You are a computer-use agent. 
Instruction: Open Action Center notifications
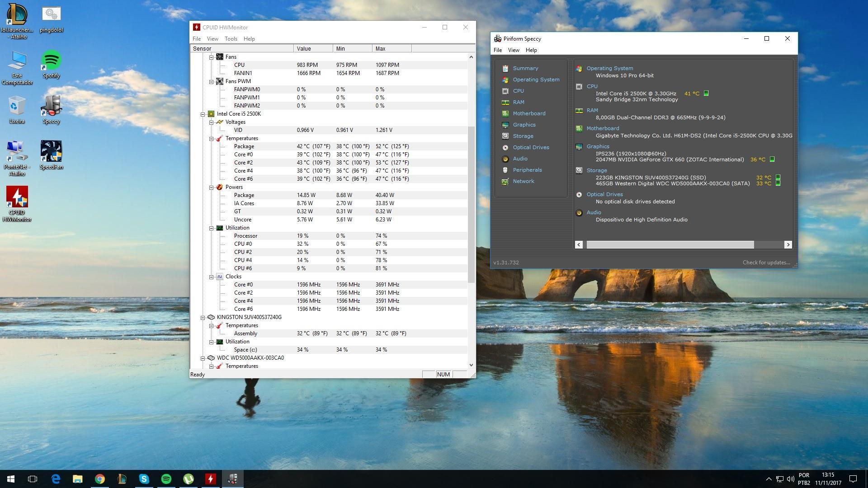(x=853, y=479)
